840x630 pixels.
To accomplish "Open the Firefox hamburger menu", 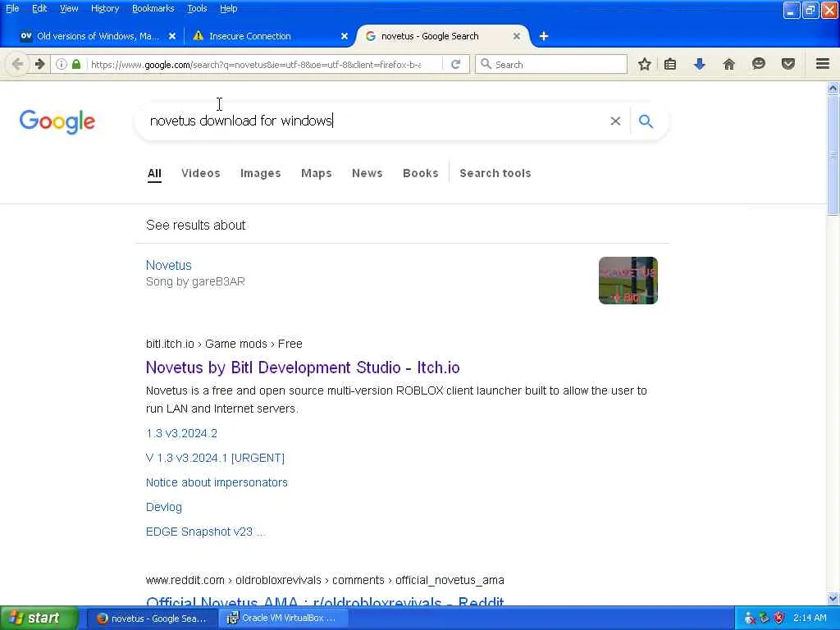I will coord(823,64).
